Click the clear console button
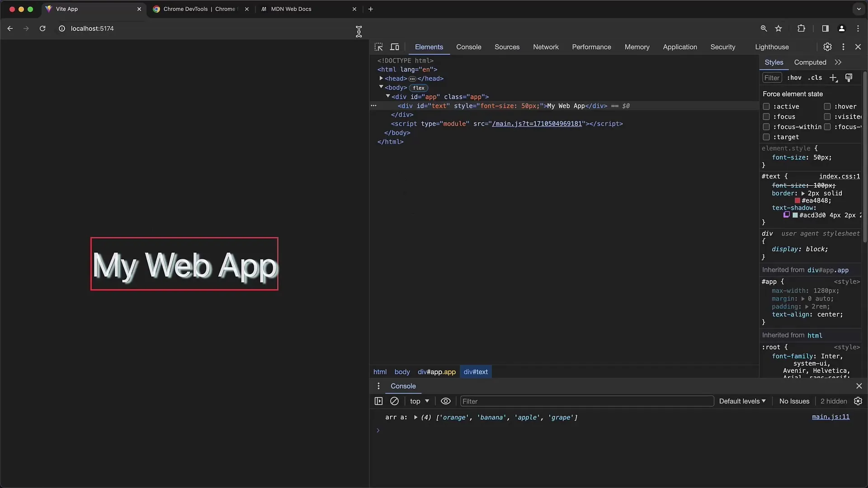Image resolution: width=868 pixels, height=488 pixels. [394, 401]
